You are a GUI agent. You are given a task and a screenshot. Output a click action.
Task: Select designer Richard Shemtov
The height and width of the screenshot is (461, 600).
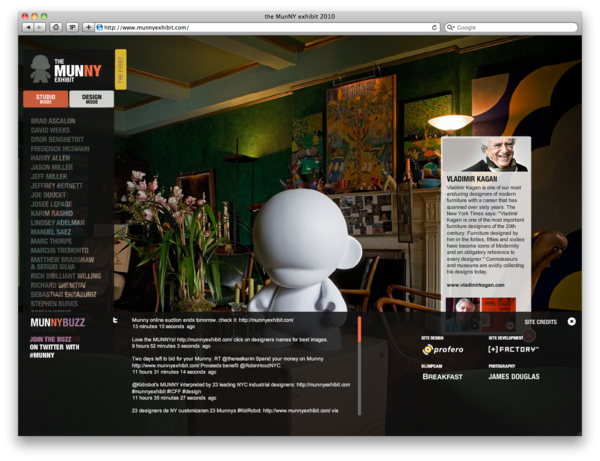(58, 285)
